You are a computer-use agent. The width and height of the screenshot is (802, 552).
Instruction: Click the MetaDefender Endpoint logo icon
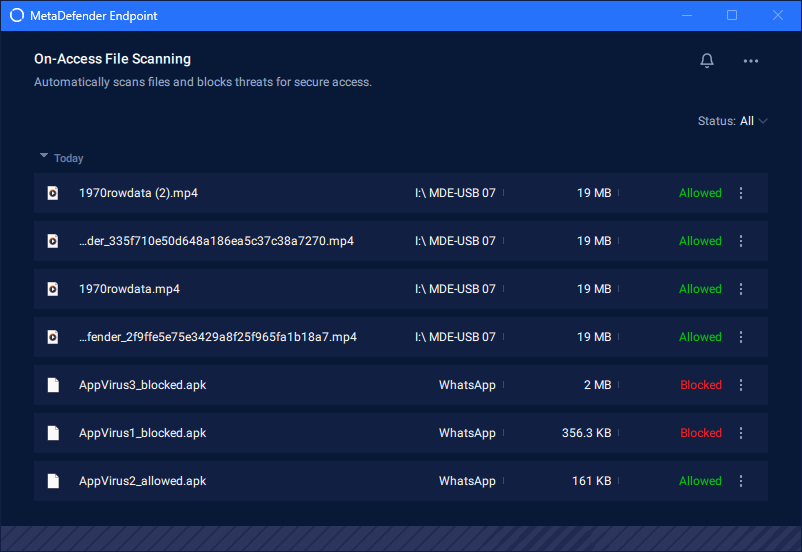point(17,15)
